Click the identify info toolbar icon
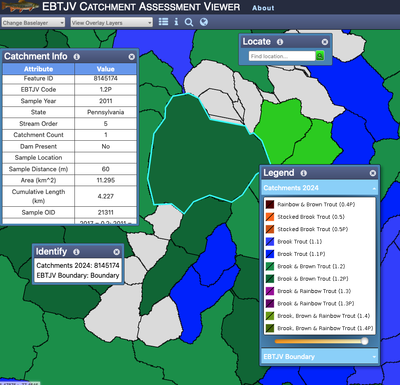Image resolution: width=400 pixels, height=385 pixels. [x=176, y=22]
